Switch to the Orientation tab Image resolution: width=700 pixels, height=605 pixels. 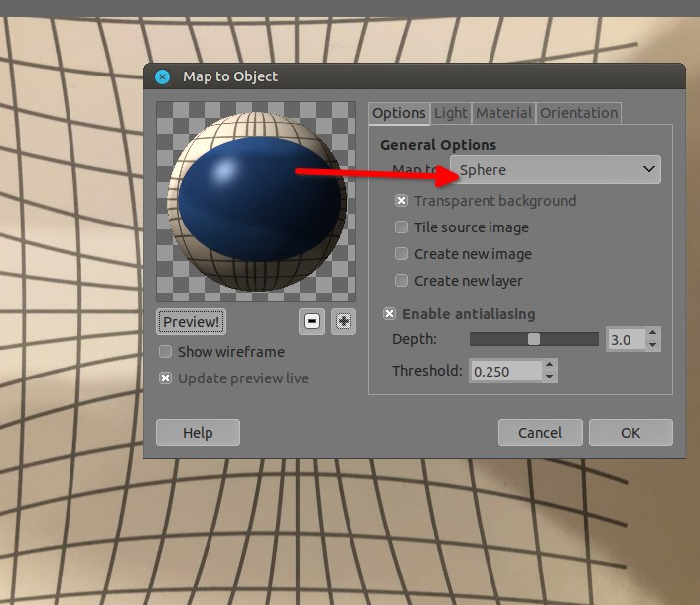(x=579, y=113)
